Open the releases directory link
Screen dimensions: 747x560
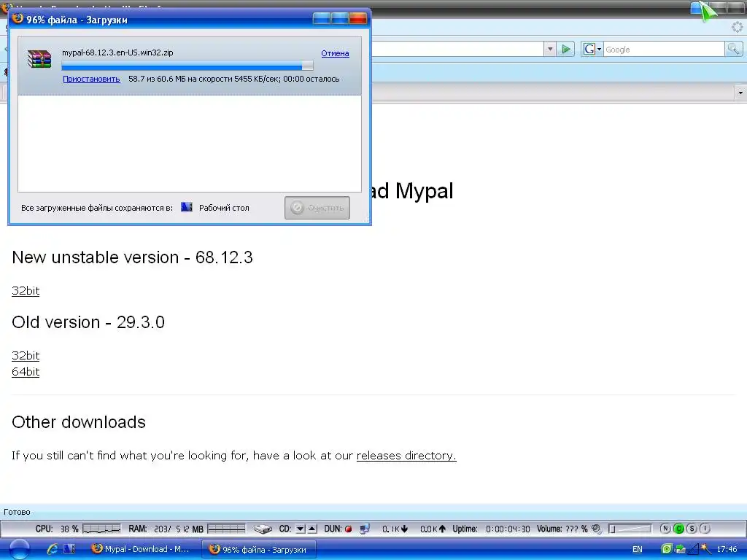pos(406,456)
